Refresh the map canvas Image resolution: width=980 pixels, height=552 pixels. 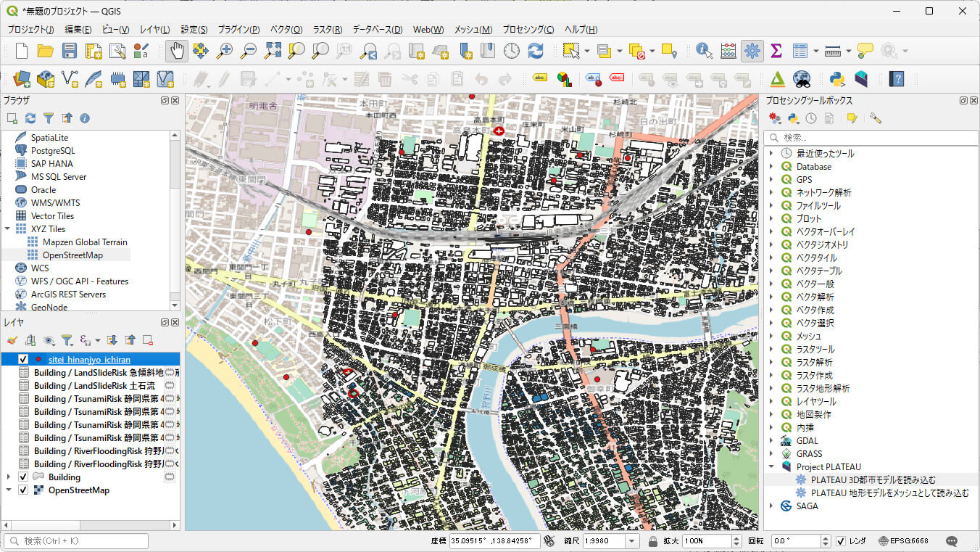point(536,51)
